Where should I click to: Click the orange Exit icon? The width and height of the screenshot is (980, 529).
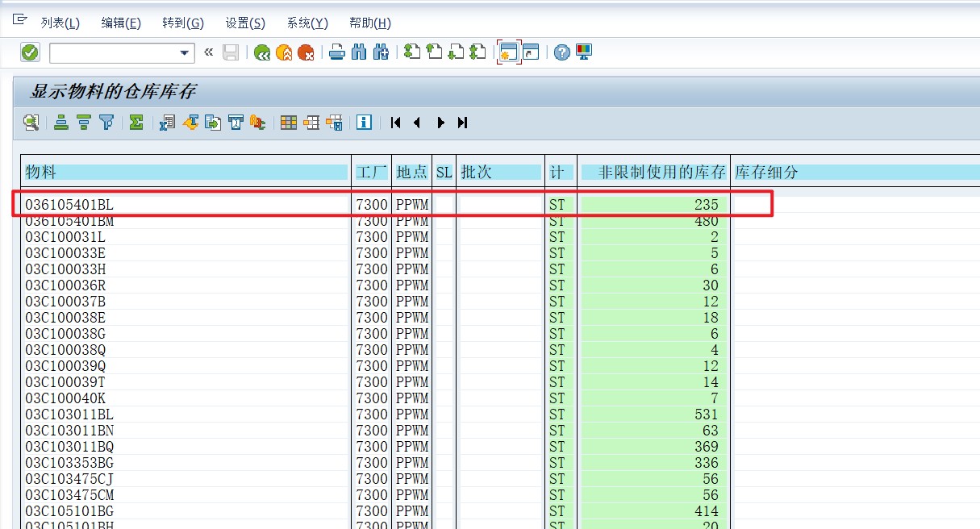point(284,52)
